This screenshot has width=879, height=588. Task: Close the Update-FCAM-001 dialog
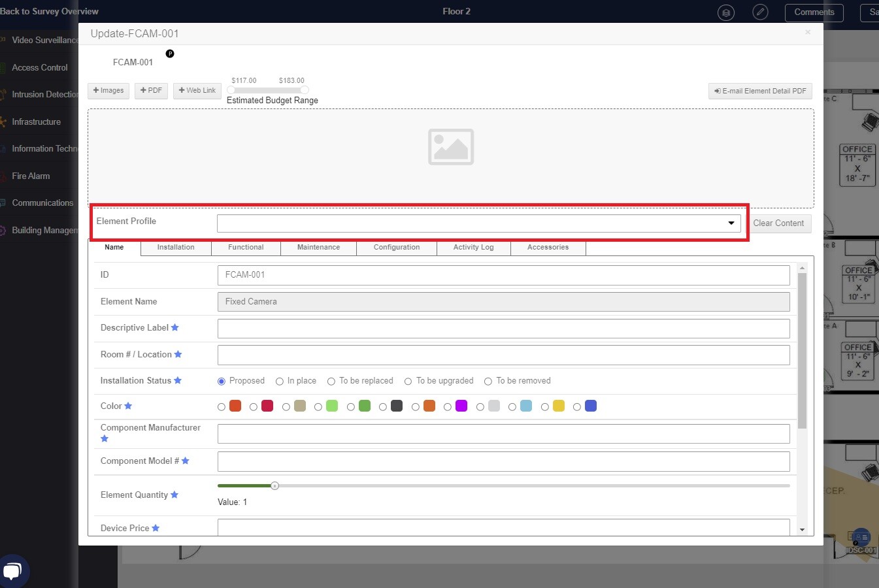[x=808, y=33]
